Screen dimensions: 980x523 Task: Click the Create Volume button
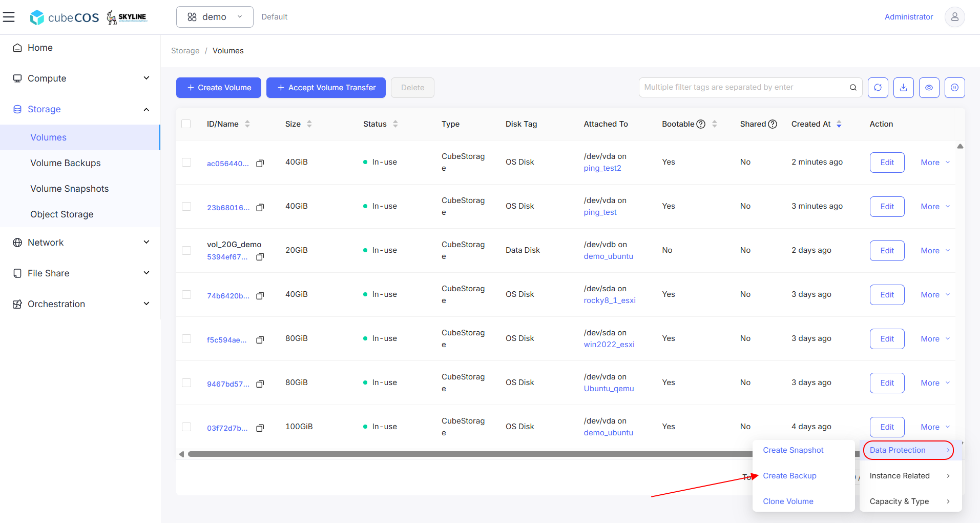(219, 88)
